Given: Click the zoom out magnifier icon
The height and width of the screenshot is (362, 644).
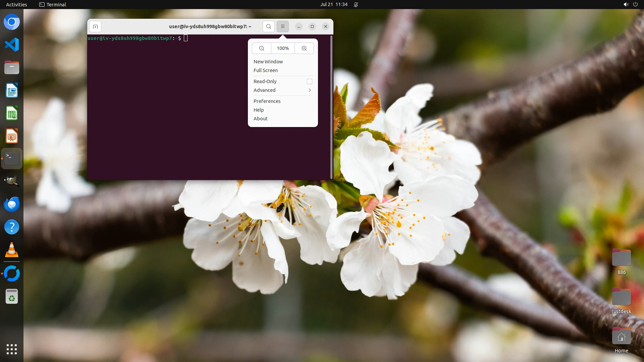Looking at the screenshot, I should click(262, 48).
